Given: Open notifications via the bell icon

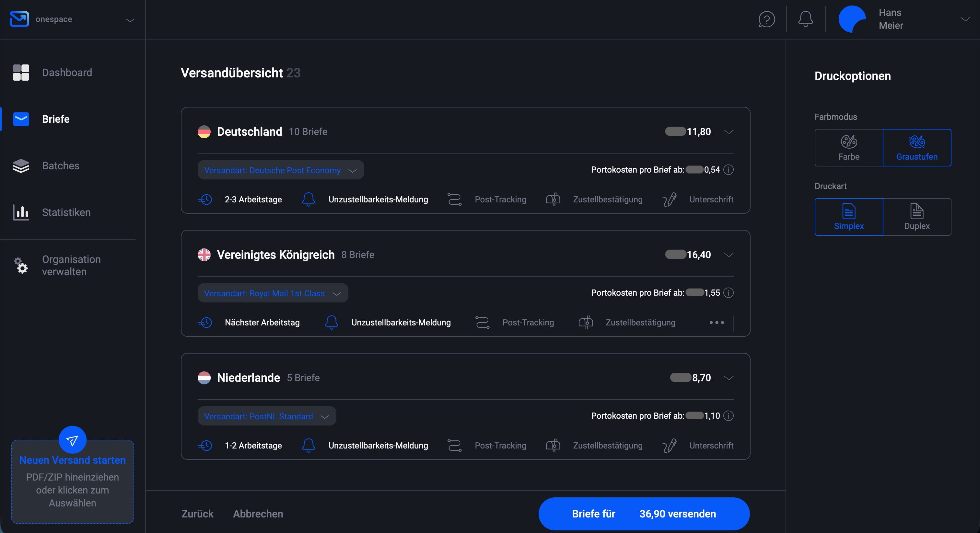Looking at the screenshot, I should (805, 19).
